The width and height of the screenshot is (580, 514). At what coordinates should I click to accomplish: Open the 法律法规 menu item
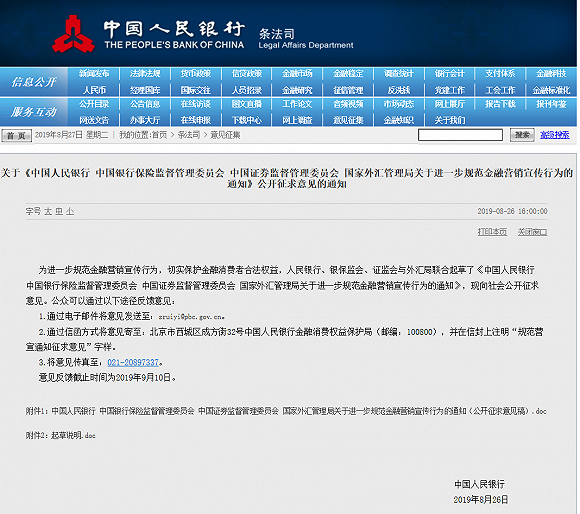point(145,74)
